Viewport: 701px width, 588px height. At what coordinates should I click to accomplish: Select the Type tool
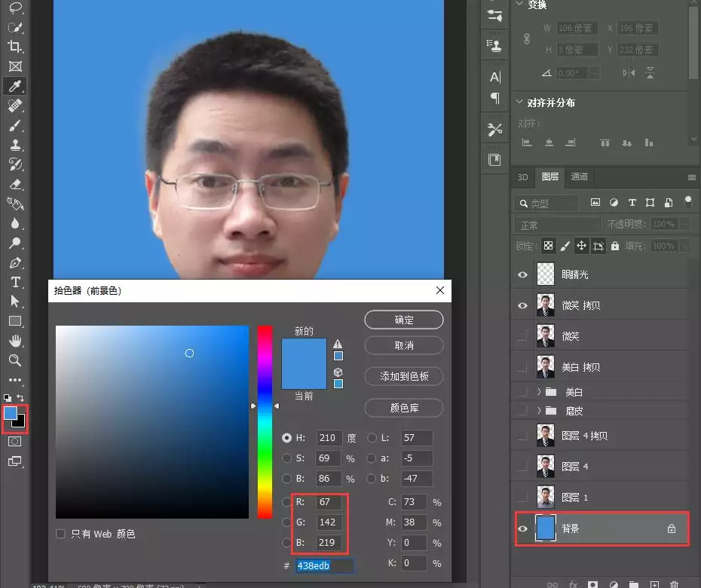coord(15,282)
